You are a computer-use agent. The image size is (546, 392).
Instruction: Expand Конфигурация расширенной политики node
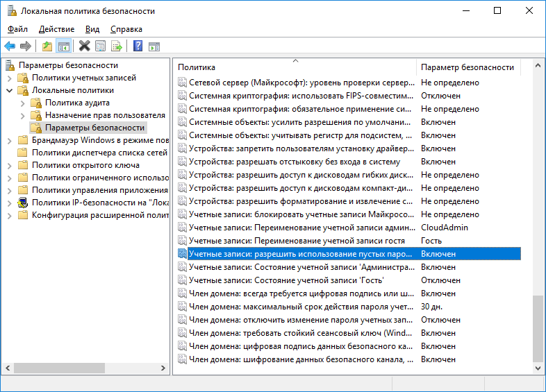(10, 216)
